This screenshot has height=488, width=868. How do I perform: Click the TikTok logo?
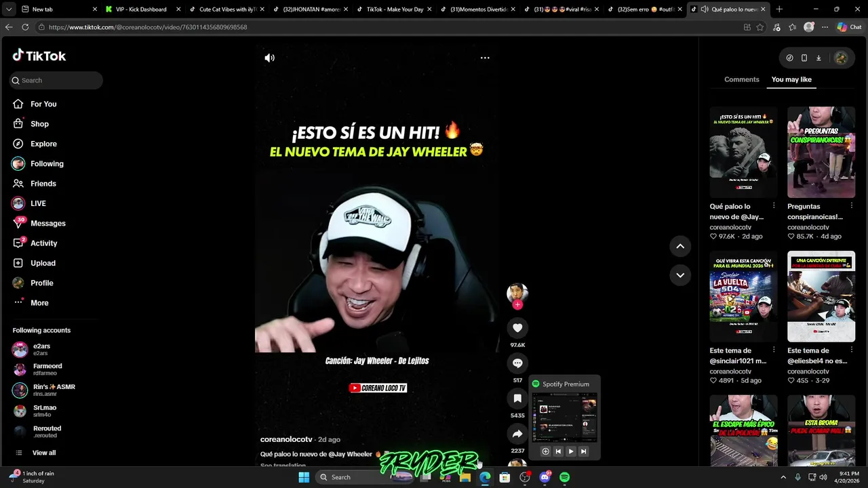[39, 56]
